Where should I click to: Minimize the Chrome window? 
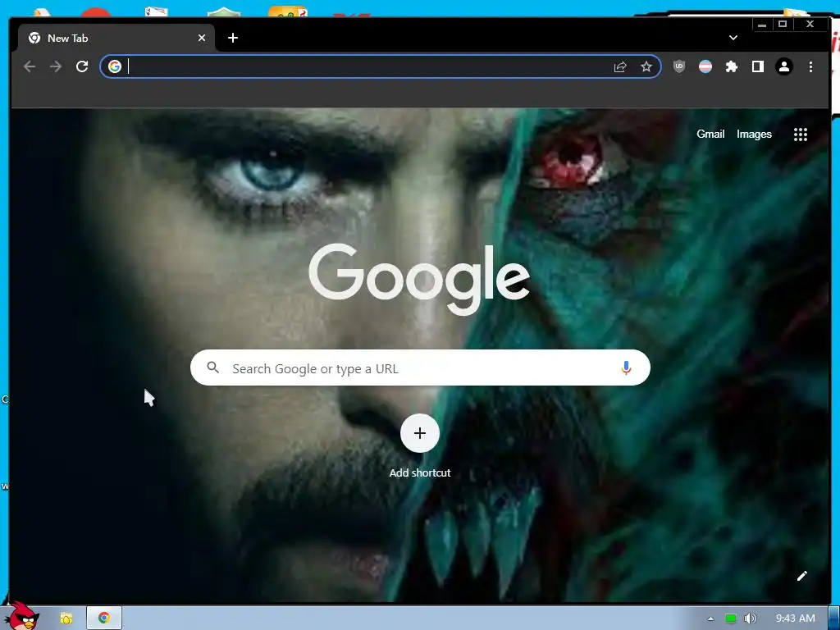point(762,25)
